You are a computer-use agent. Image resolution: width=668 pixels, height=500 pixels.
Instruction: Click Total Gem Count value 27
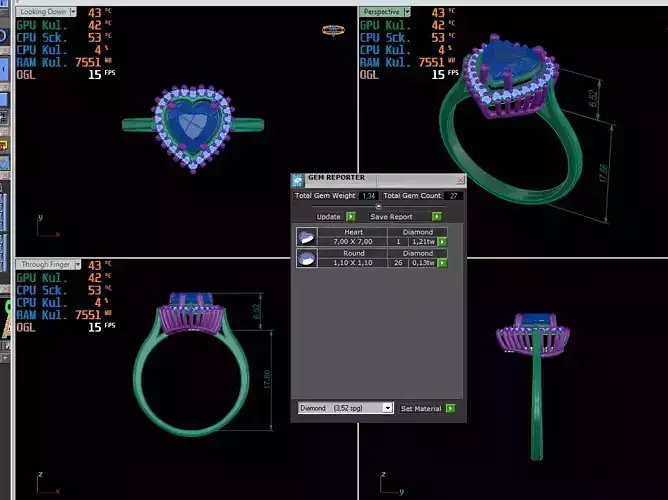click(x=453, y=196)
